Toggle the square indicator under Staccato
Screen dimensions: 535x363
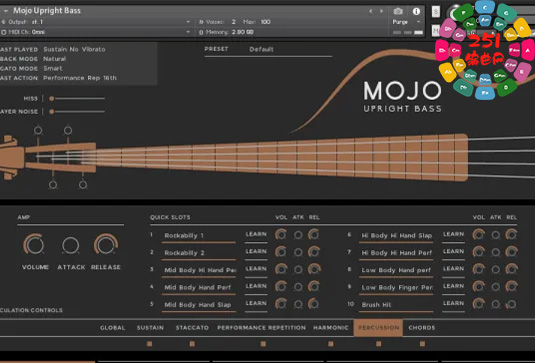pos(192,344)
